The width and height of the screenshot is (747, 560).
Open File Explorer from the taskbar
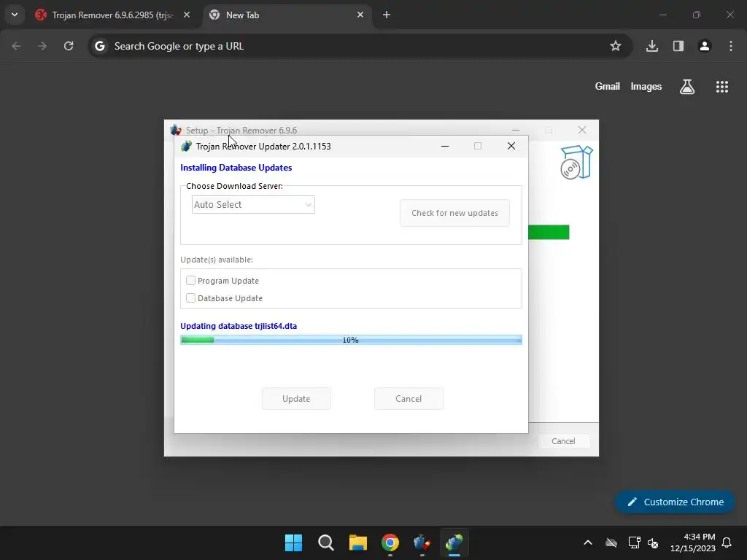click(x=357, y=542)
